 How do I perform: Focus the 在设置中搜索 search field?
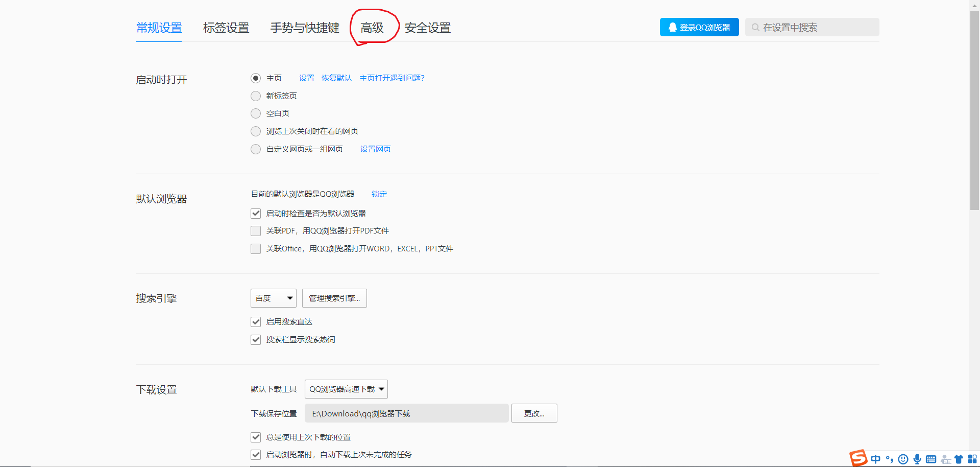(812, 27)
